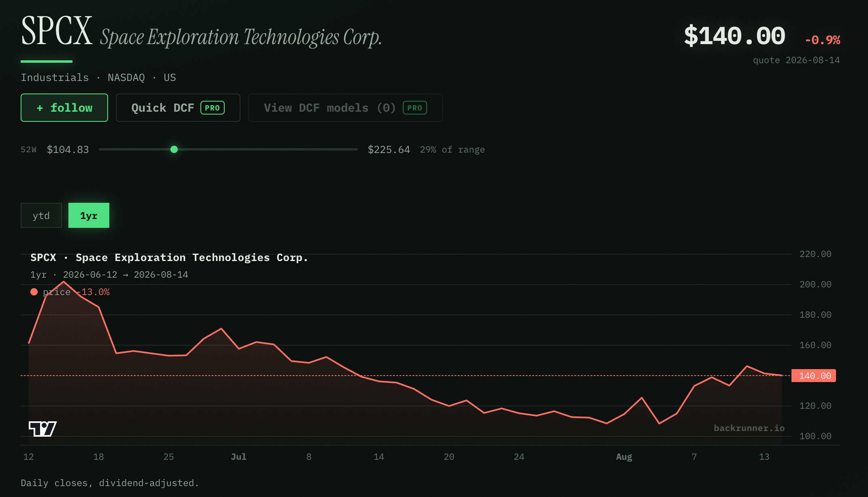Click the 52-week low $104.83
The image size is (868, 497).
(68, 150)
